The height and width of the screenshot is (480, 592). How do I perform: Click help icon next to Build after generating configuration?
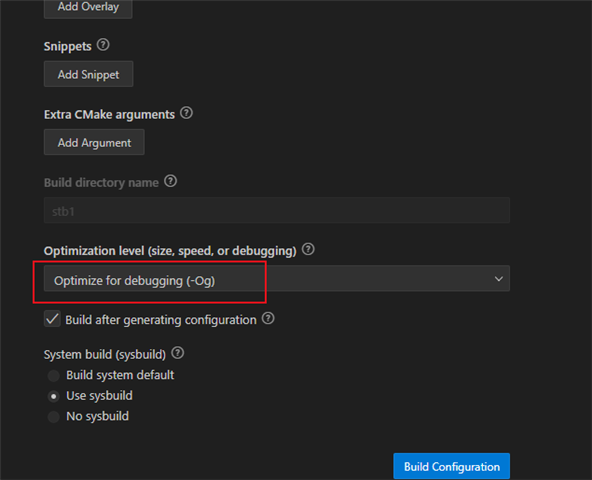click(268, 318)
